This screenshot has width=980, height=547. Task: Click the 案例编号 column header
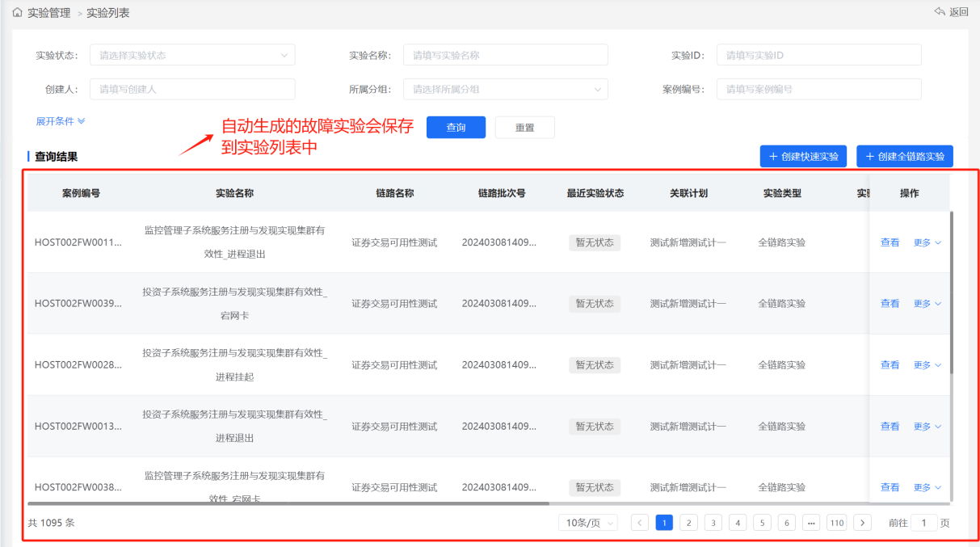click(x=81, y=193)
